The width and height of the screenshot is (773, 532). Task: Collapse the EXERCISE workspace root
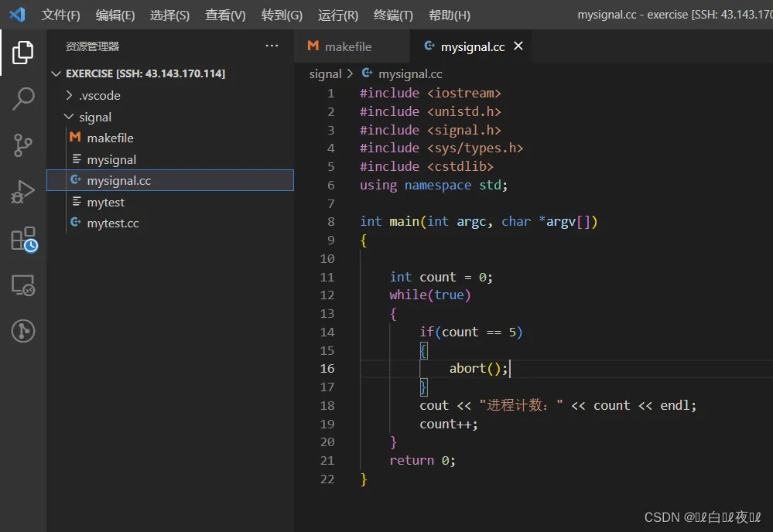click(56, 73)
